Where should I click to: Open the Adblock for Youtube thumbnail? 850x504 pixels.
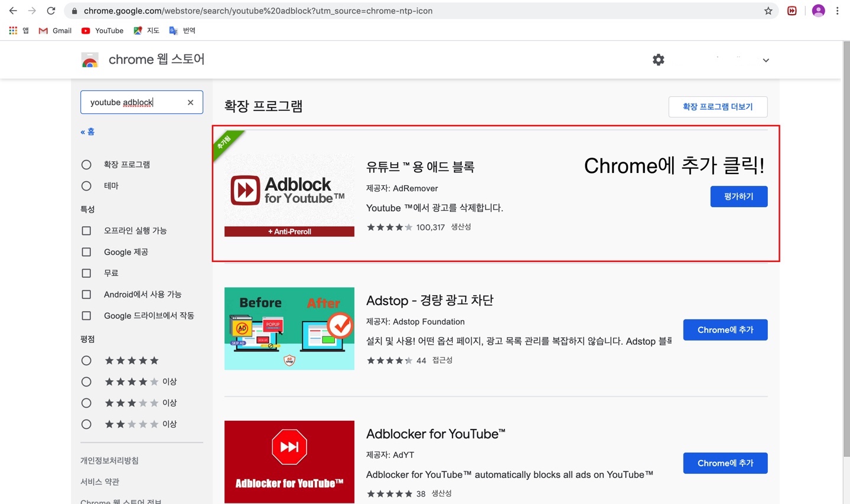click(289, 195)
